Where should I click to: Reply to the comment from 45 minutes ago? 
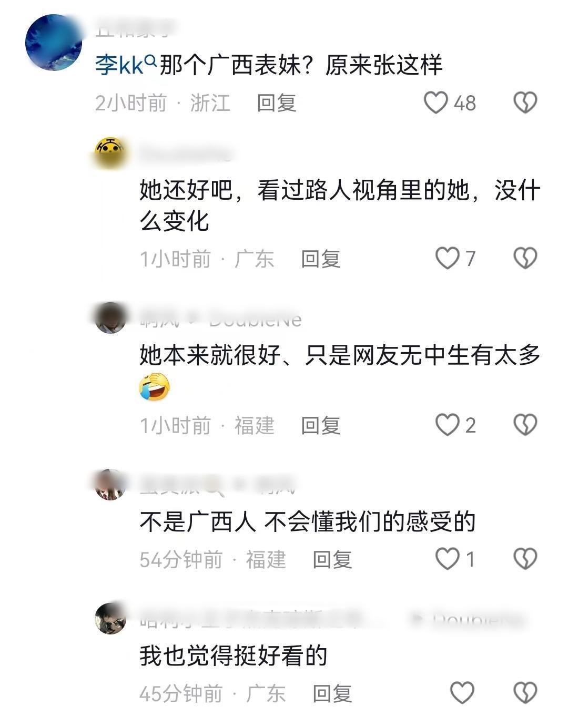tap(332, 693)
